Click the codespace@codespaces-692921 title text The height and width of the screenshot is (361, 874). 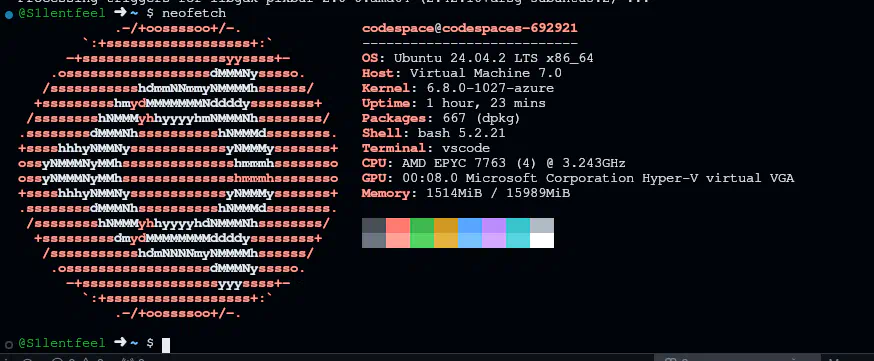pos(470,28)
